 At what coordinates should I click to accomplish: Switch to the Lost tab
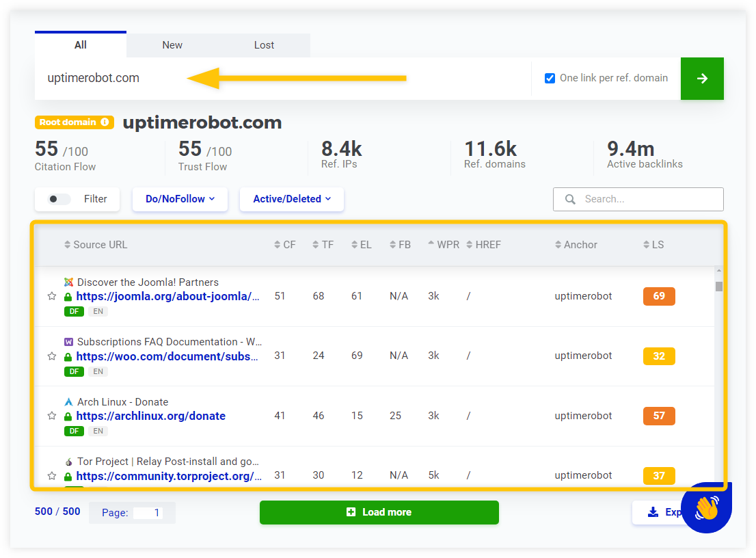click(264, 44)
